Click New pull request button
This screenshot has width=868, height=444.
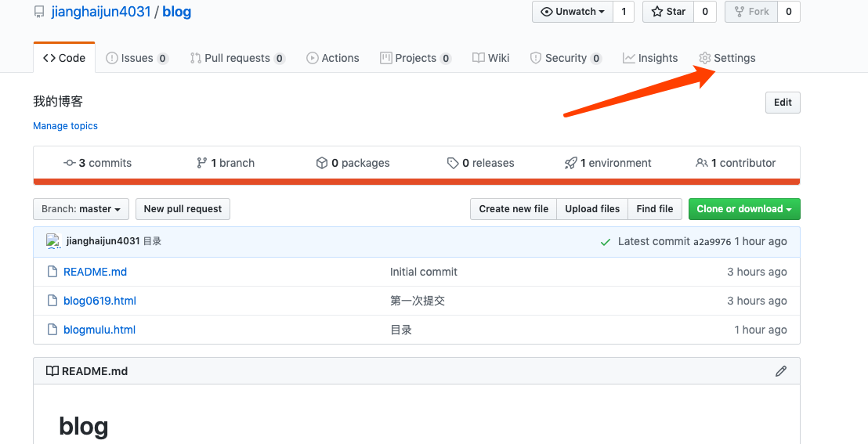coord(183,209)
